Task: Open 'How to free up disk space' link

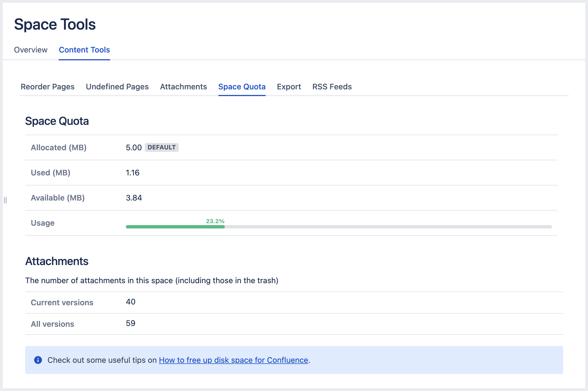Action: coord(233,360)
